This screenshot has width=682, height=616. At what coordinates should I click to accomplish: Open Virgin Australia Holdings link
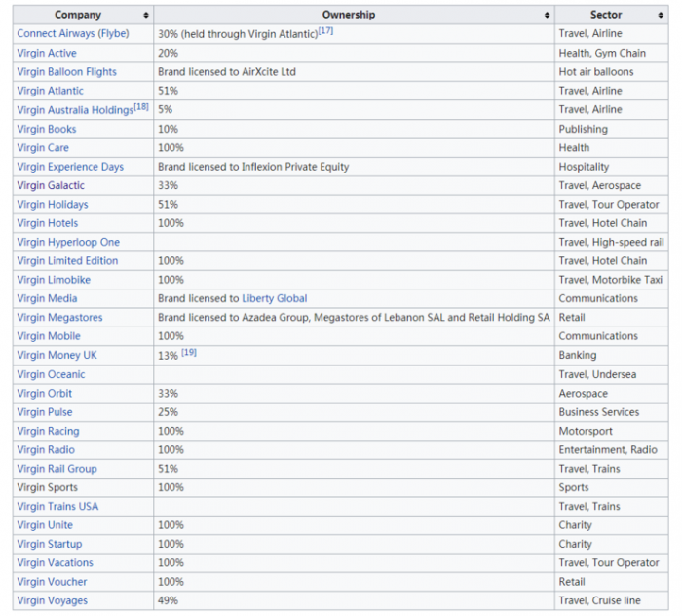pyautogui.click(x=74, y=110)
